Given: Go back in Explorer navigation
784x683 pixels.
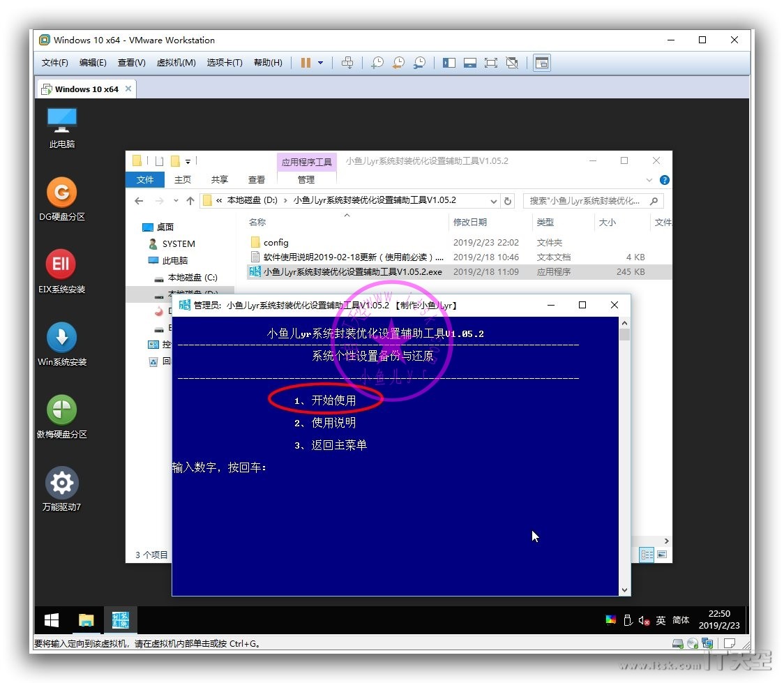Looking at the screenshot, I should point(139,200).
